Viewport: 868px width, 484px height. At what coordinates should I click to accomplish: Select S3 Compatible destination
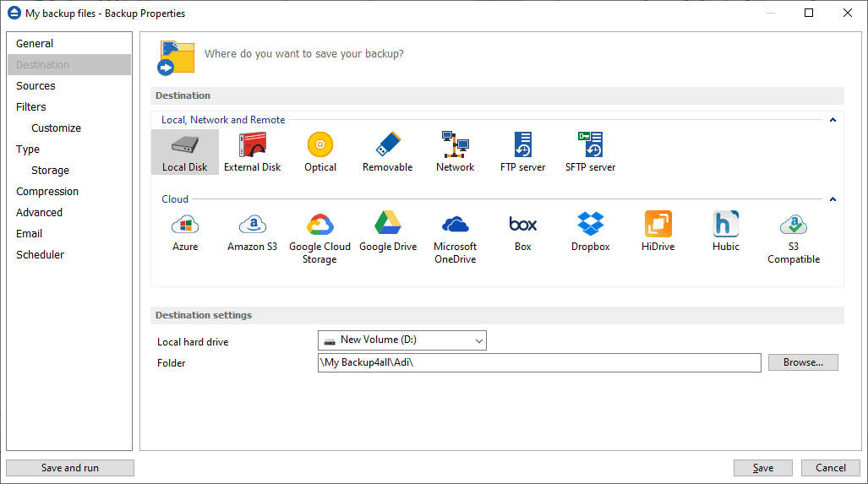point(794,238)
